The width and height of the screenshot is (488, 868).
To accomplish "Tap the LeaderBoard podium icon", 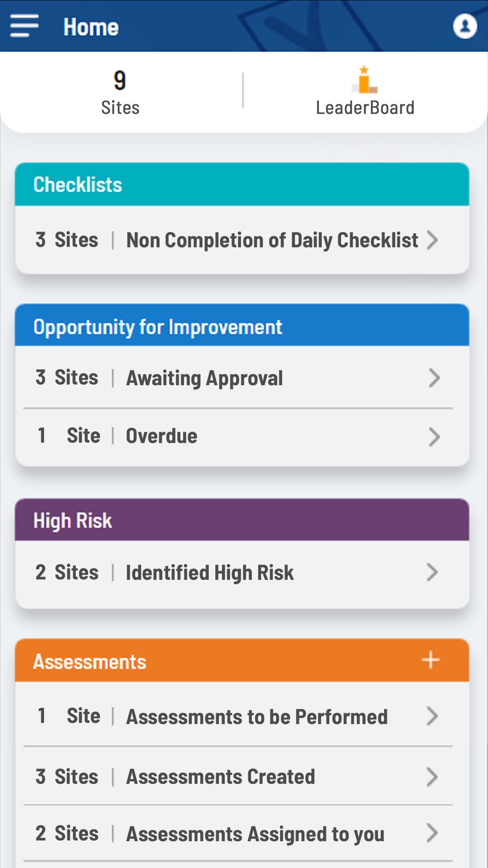I will tap(365, 80).
